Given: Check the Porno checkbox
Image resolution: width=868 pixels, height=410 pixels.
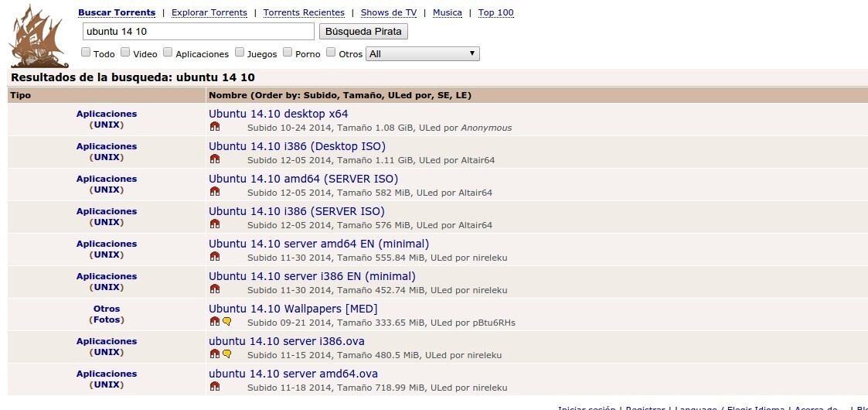Looking at the screenshot, I should click(x=288, y=52).
